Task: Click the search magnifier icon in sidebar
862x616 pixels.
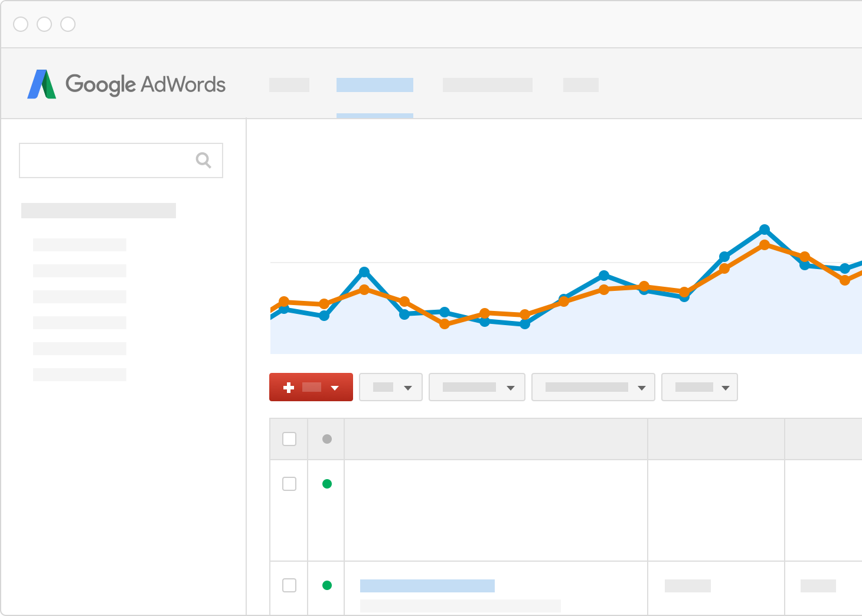Action: click(203, 160)
